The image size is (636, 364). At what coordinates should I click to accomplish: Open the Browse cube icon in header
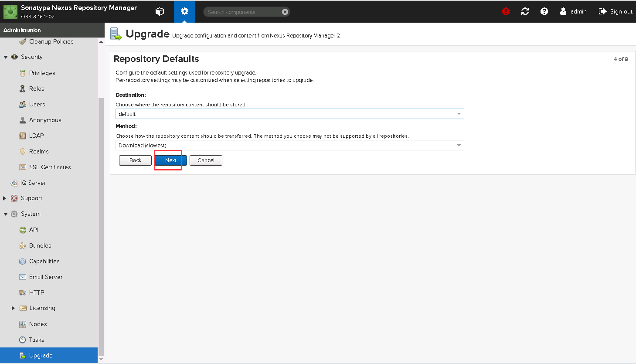tap(160, 12)
